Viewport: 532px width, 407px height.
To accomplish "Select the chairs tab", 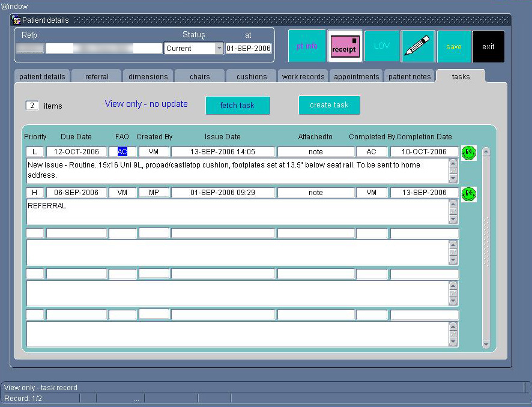I will 199,77.
